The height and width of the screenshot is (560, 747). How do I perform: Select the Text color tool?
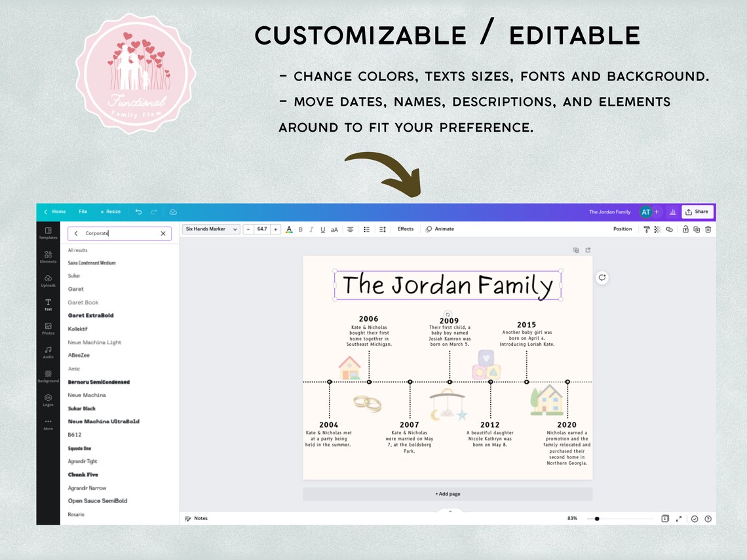(289, 229)
